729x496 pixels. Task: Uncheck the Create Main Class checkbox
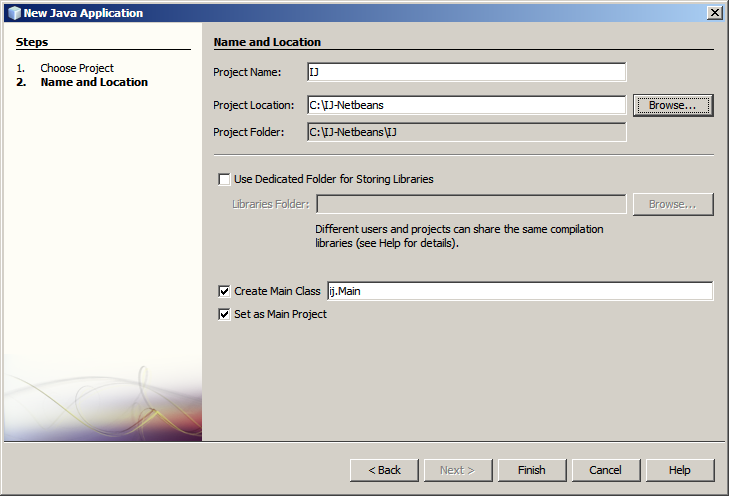224,291
